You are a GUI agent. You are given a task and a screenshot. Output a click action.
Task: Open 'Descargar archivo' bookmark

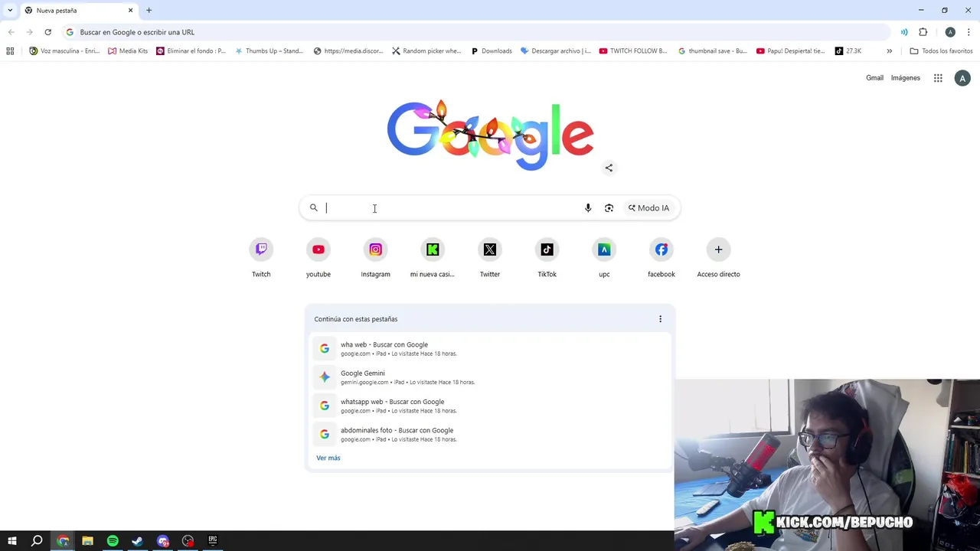pyautogui.click(x=556, y=51)
